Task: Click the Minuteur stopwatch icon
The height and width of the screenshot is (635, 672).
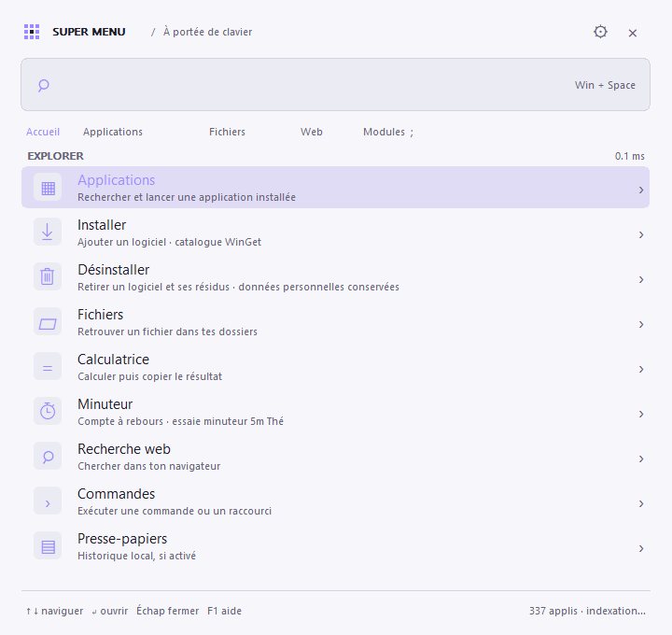Action: tap(48, 411)
